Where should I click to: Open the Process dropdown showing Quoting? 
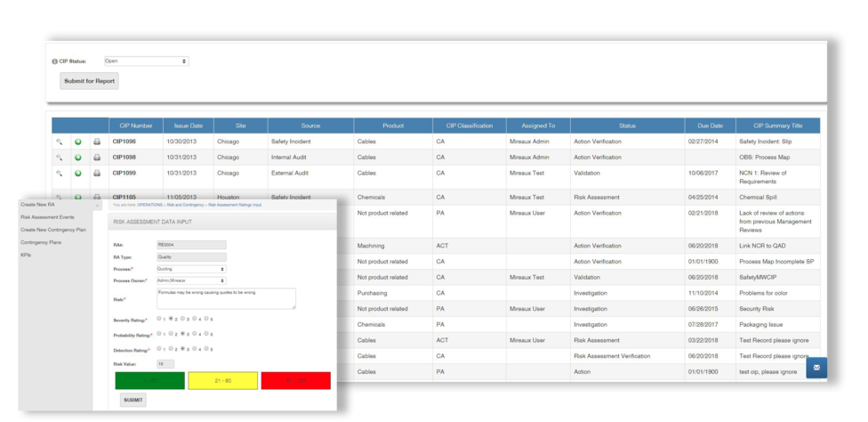pos(191,269)
